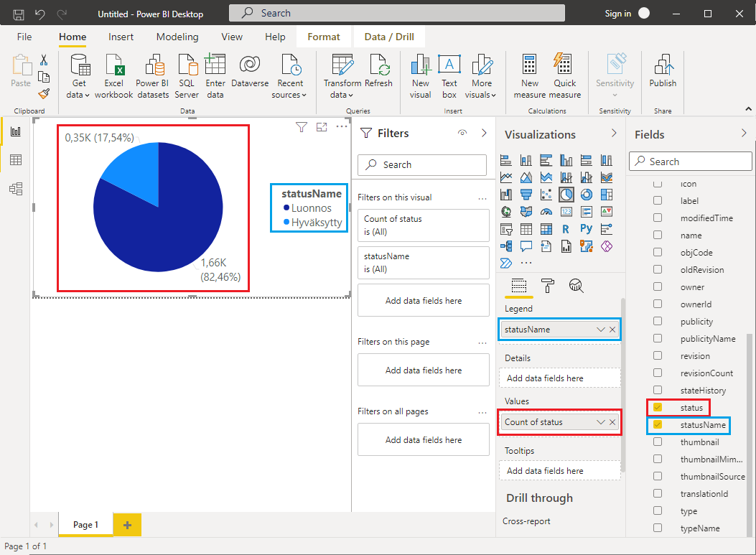Insert an R script visual
This screenshot has width=756, height=555.
tap(565, 228)
